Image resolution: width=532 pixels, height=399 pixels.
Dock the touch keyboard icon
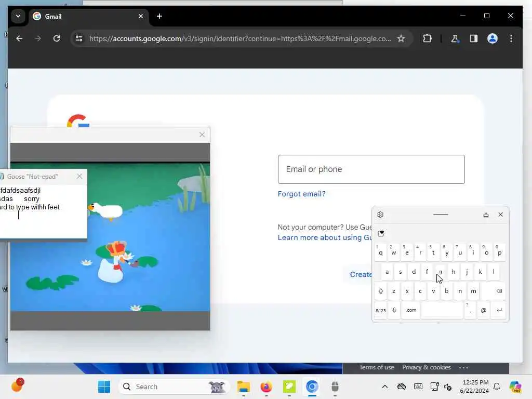[x=486, y=215]
